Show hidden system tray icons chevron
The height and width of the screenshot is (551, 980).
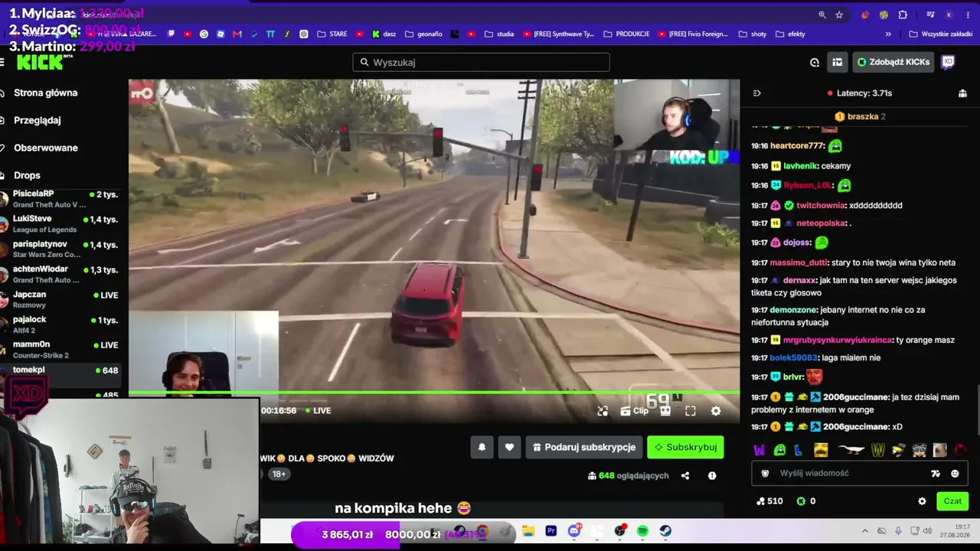865,531
